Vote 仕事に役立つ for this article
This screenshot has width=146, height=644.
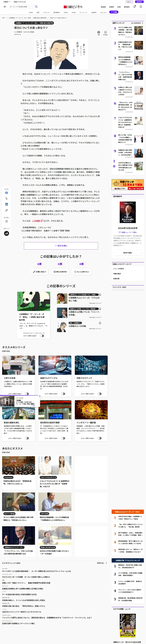[40, 272]
